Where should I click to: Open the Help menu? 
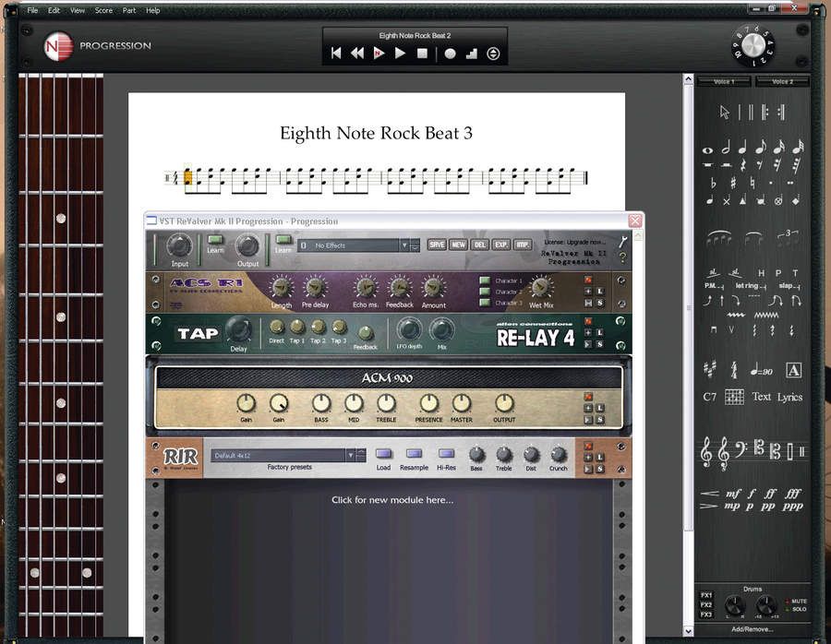(152, 10)
